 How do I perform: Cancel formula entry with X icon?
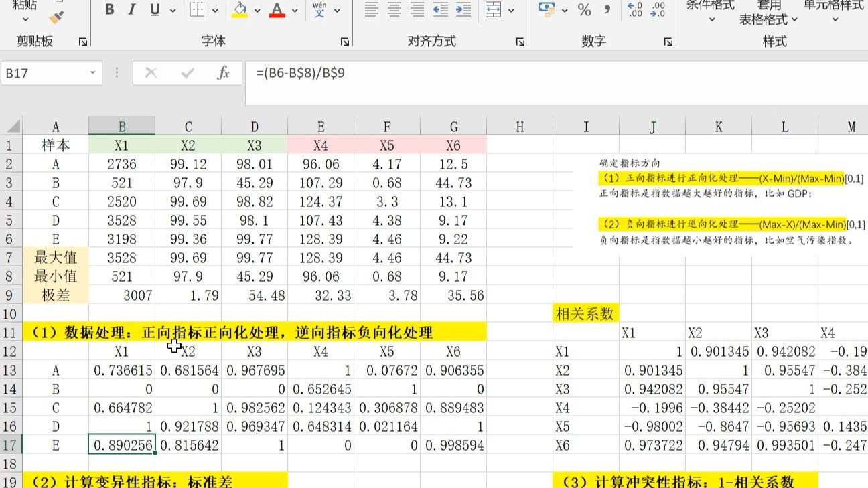pos(151,73)
